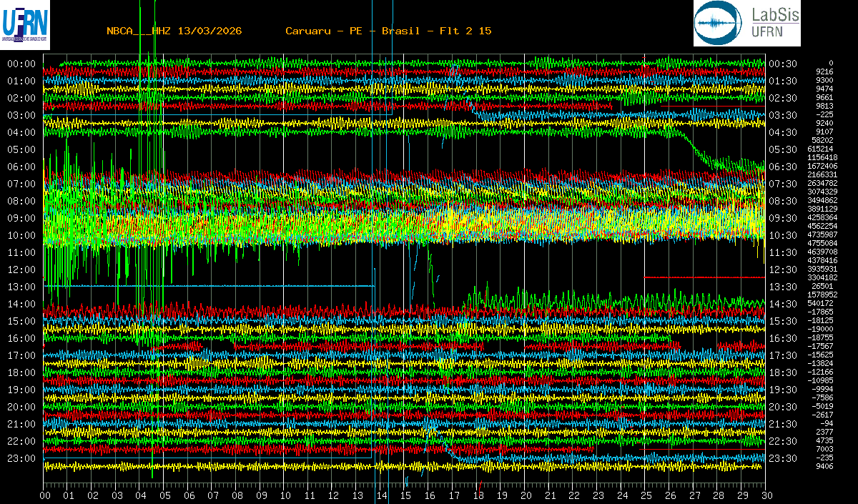
Task: Click the 11:30 label on right axis
Action: (x=782, y=252)
